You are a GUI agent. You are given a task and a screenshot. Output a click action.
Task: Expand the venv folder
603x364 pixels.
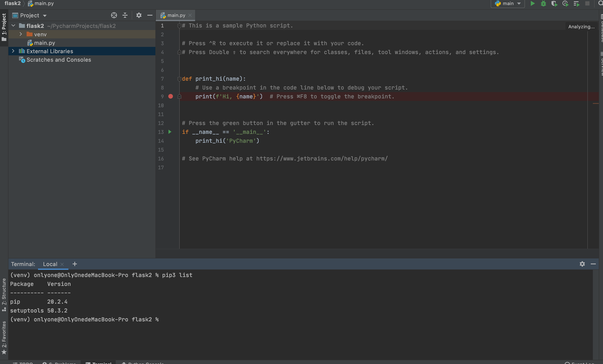tap(21, 34)
